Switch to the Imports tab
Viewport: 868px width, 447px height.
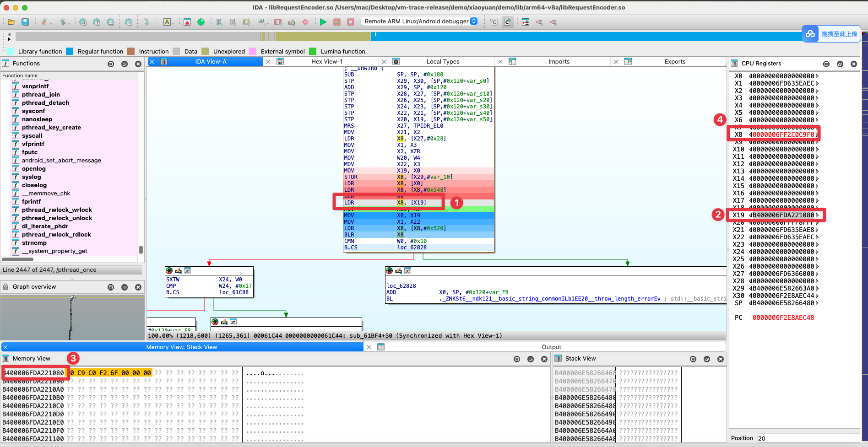559,62
